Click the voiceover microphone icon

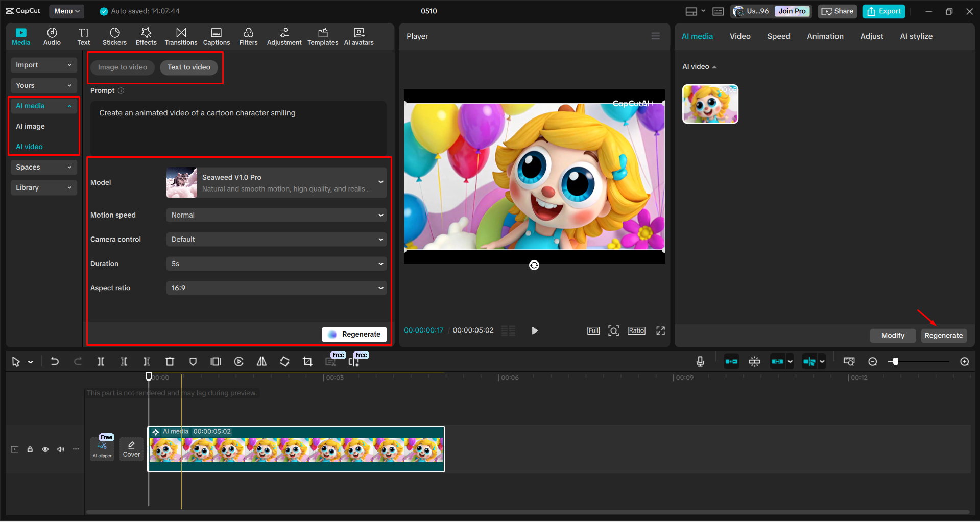click(x=700, y=361)
